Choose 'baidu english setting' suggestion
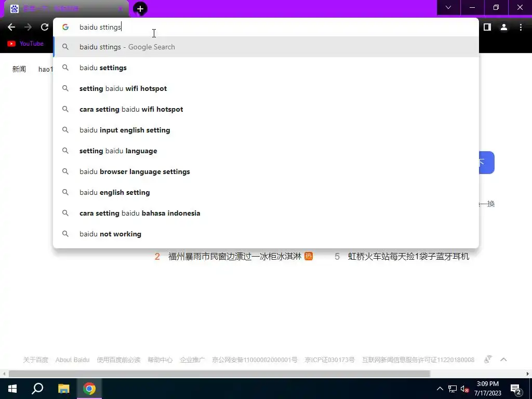Screen dimensions: 532x399 point(266,192)
